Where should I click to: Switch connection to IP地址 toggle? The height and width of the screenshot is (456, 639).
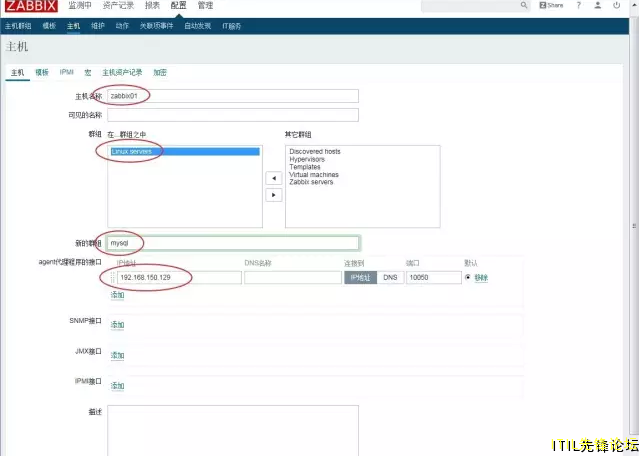(x=360, y=278)
